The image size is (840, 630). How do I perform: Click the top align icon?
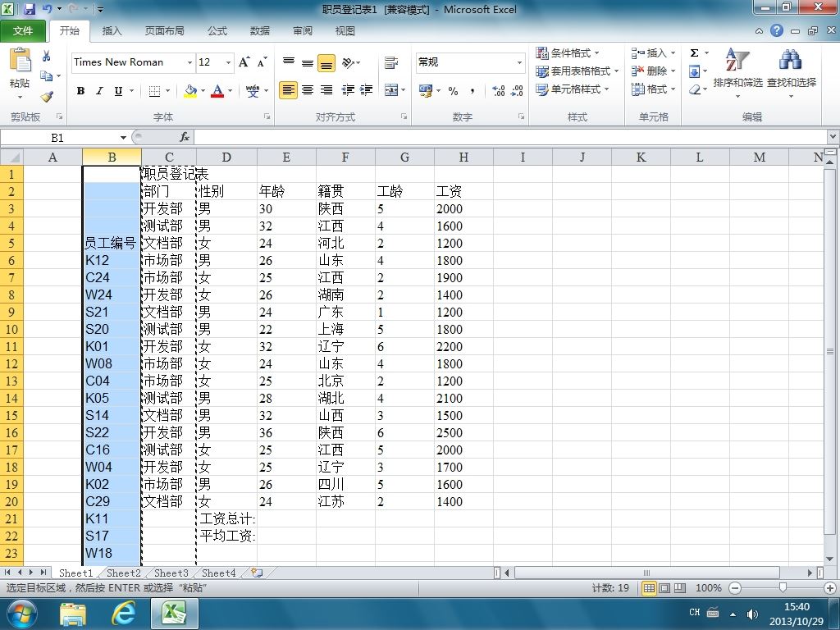tap(288, 62)
